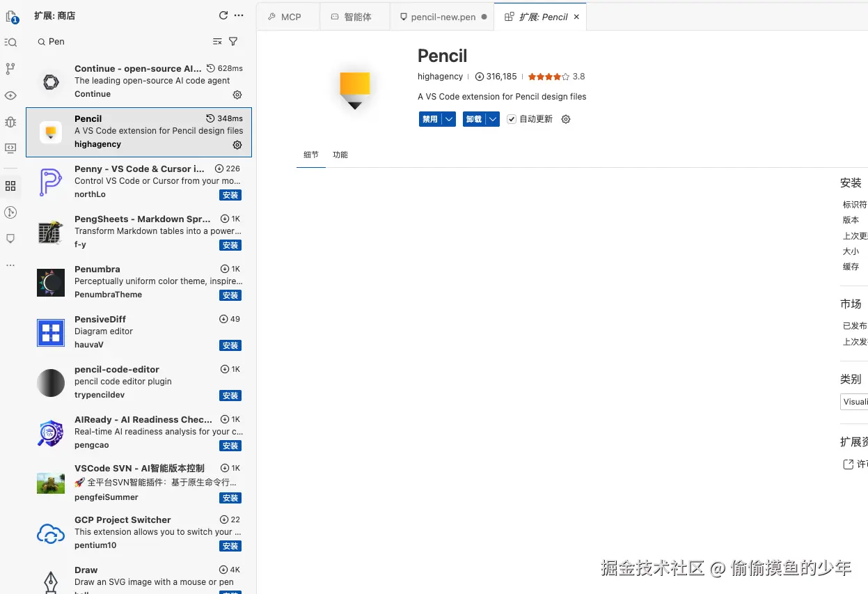Viewport: 868px width, 594px height.
Task: Open the extensions filter funnel
Action: [x=233, y=42]
